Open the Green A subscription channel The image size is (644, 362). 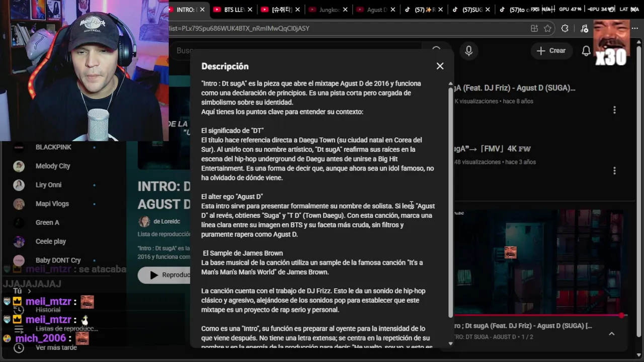(x=47, y=223)
